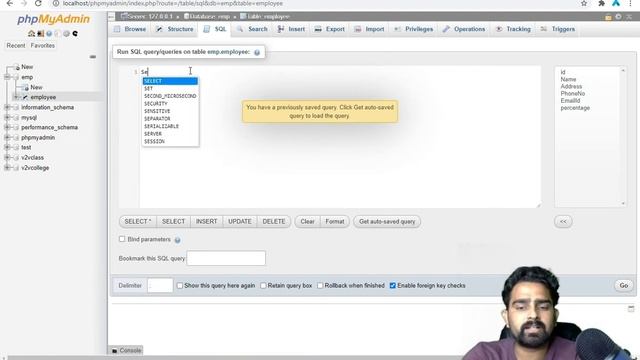Select the percentage column in list
The height and width of the screenshot is (360, 640).
[575, 108]
